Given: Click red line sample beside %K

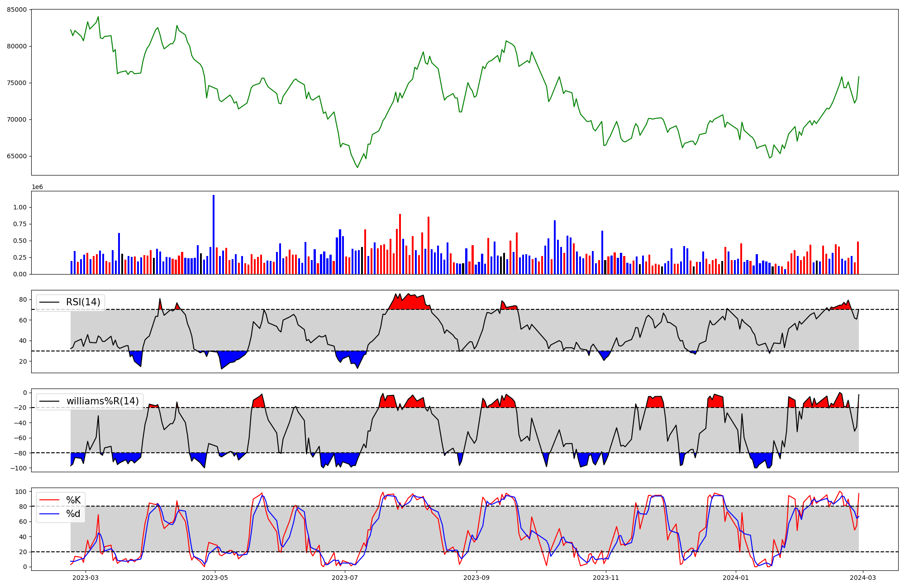Looking at the screenshot, I should pos(50,500).
